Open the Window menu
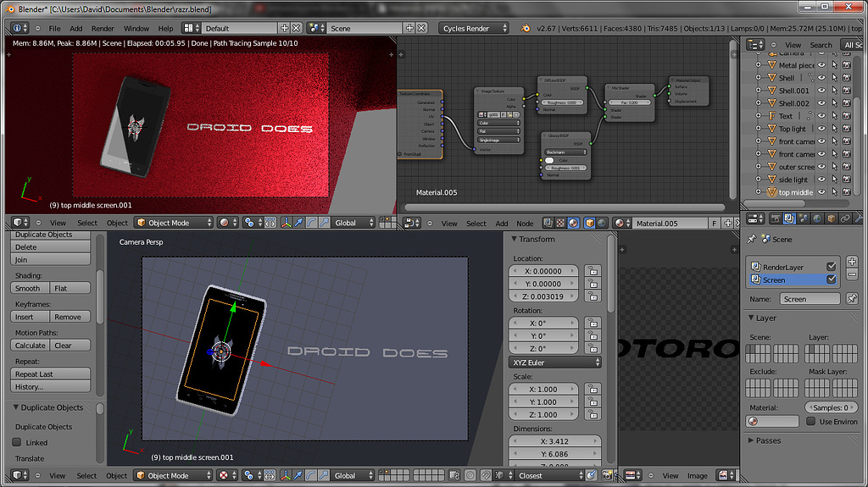 pos(136,28)
